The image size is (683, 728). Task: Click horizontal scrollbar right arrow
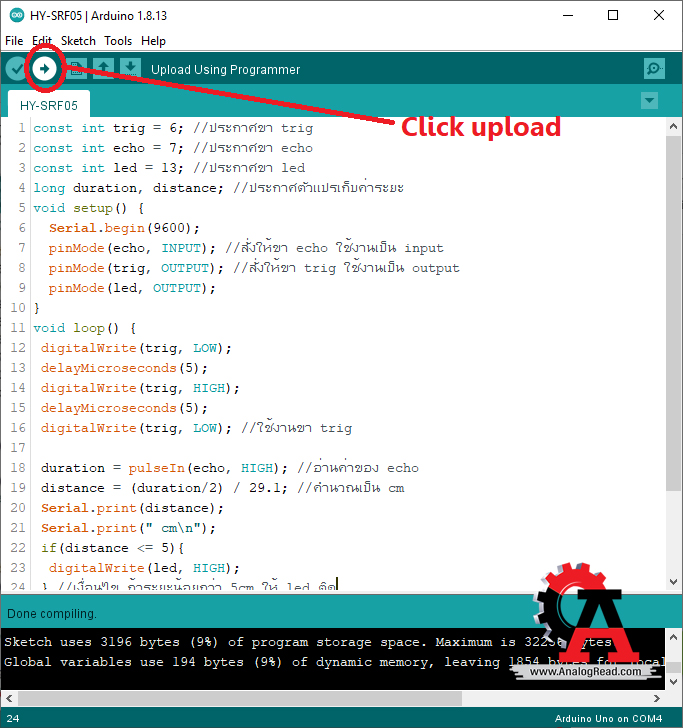coord(657,698)
